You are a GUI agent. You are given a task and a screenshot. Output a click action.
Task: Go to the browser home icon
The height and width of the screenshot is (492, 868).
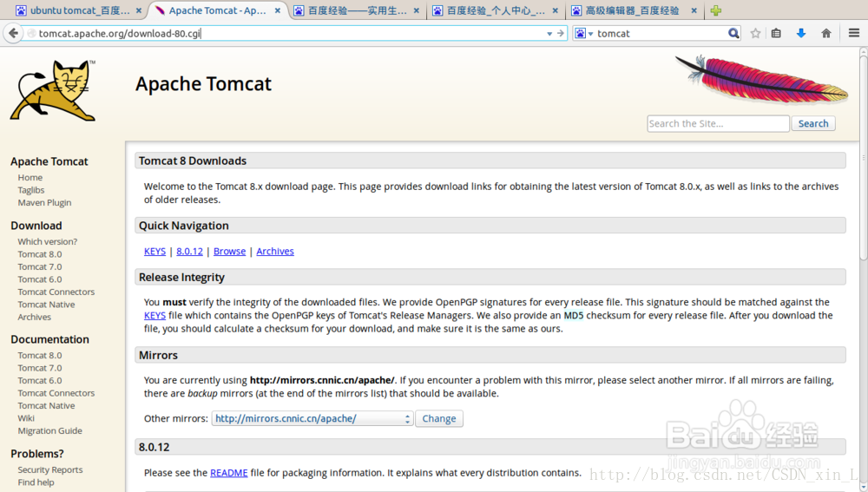pyautogui.click(x=826, y=33)
